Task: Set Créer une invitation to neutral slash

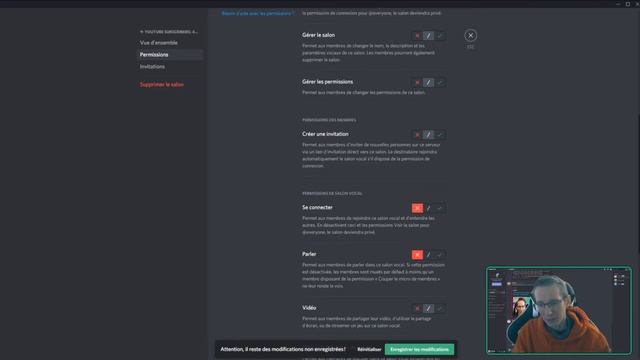Action: 428,135
